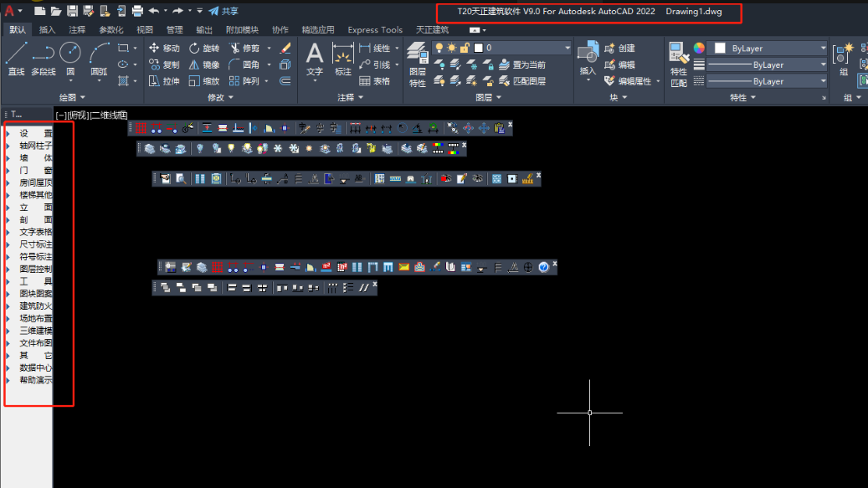Image resolution: width=868 pixels, height=488 pixels.
Task: Expand the 修改 (Modify) panel
Action: [x=220, y=97]
